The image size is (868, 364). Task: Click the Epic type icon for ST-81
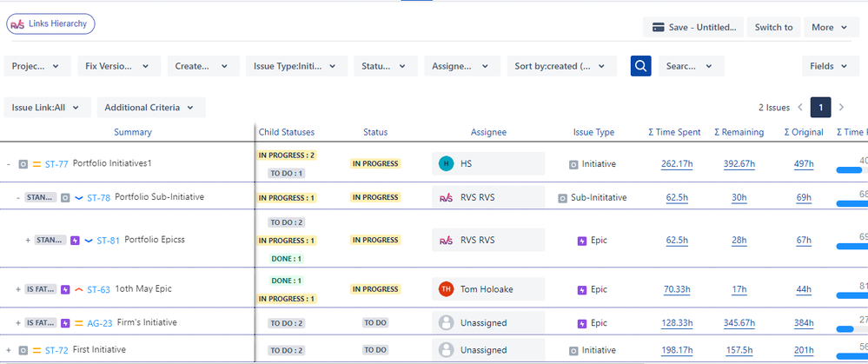582,241
